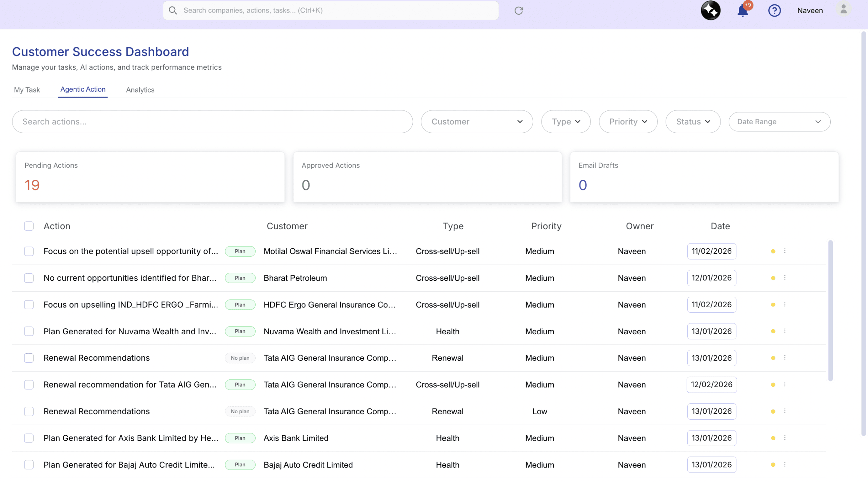Select checkbox for Bajaj Auto Credit plan row
The width and height of the screenshot is (868, 482).
[29, 465]
